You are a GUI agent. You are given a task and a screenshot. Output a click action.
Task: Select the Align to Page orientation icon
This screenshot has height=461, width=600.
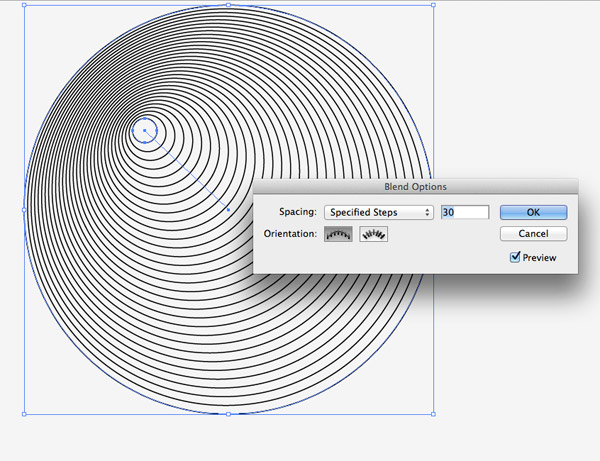(337, 234)
